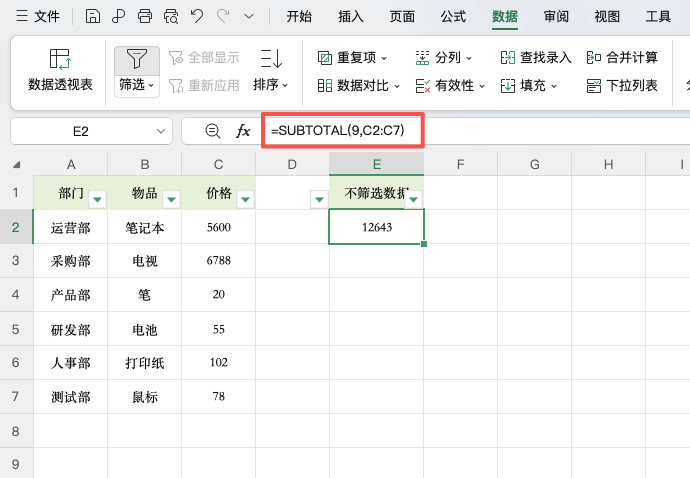Click the select-all corner triangle

tap(17, 165)
